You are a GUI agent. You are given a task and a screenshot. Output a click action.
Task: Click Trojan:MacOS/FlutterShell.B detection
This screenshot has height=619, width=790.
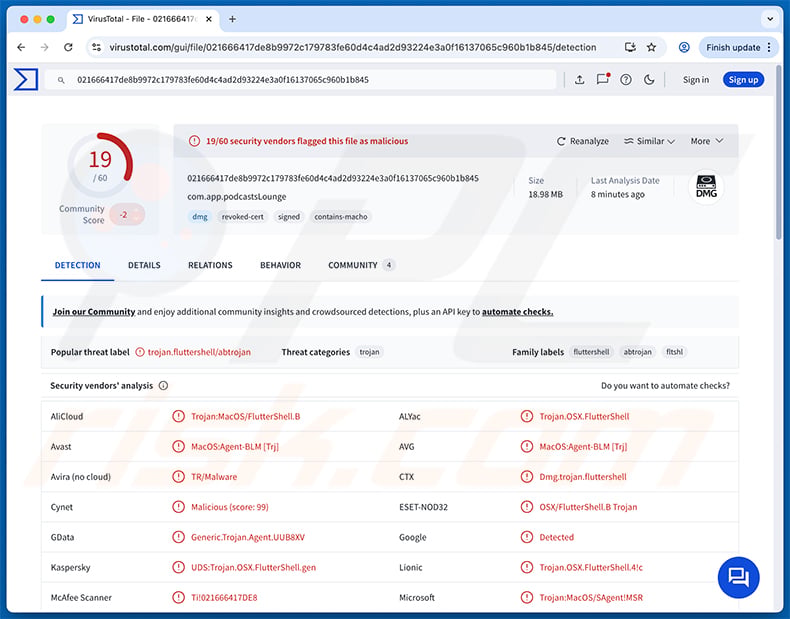click(245, 417)
